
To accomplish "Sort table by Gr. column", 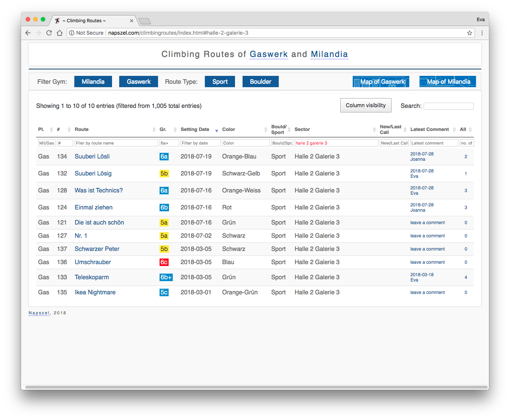I will pos(168,129).
